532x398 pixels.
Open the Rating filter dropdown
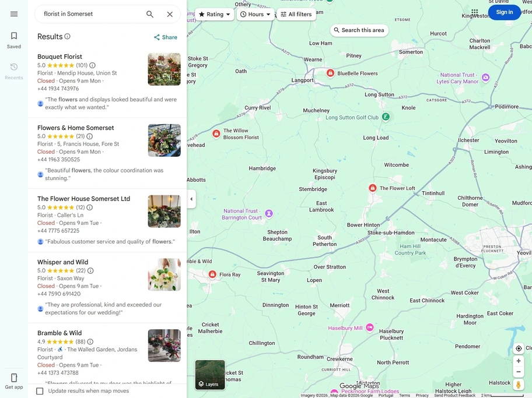[215, 14]
